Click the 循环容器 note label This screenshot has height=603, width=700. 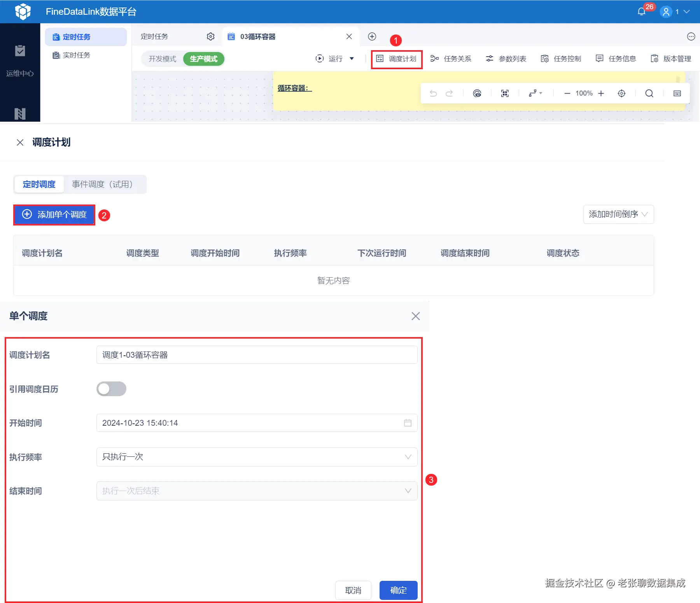(294, 88)
